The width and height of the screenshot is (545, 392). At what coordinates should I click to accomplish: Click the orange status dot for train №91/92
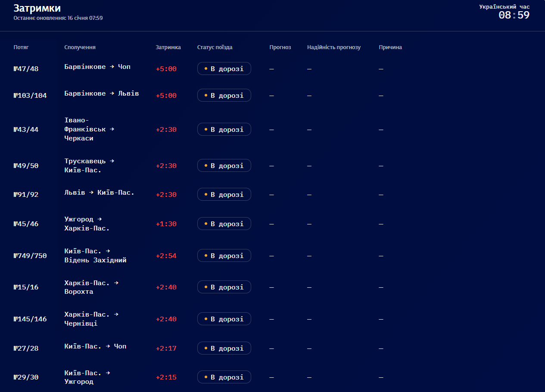point(206,195)
